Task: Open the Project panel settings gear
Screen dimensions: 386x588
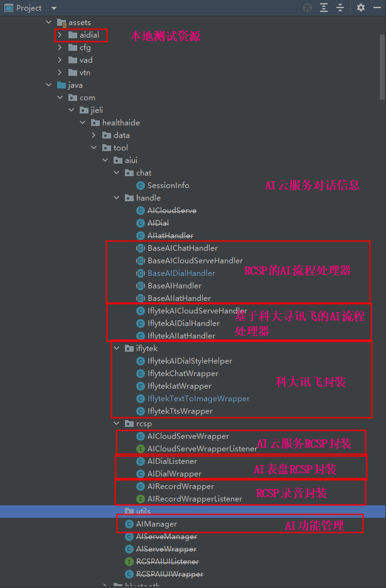Action: [x=361, y=8]
